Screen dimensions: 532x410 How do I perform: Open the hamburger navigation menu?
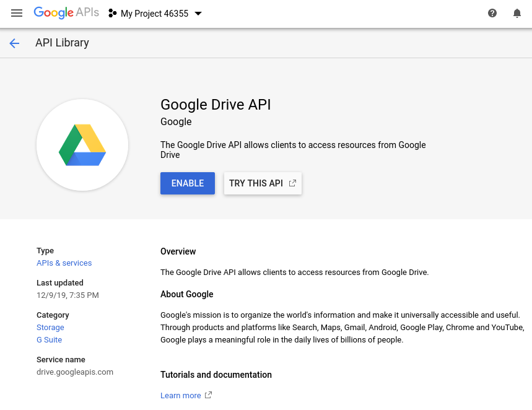[x=17, y=13]
